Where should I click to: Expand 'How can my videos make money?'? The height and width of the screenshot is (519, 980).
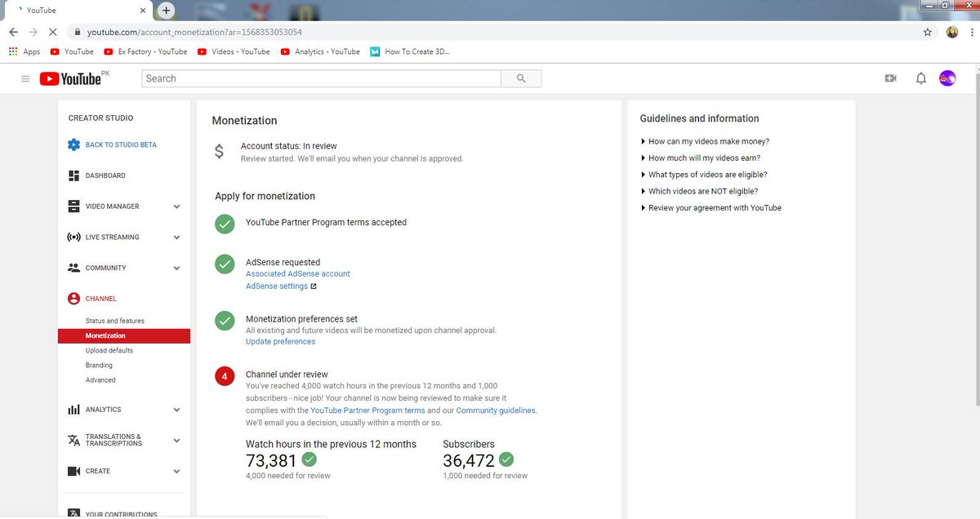(x=705, y=141)
